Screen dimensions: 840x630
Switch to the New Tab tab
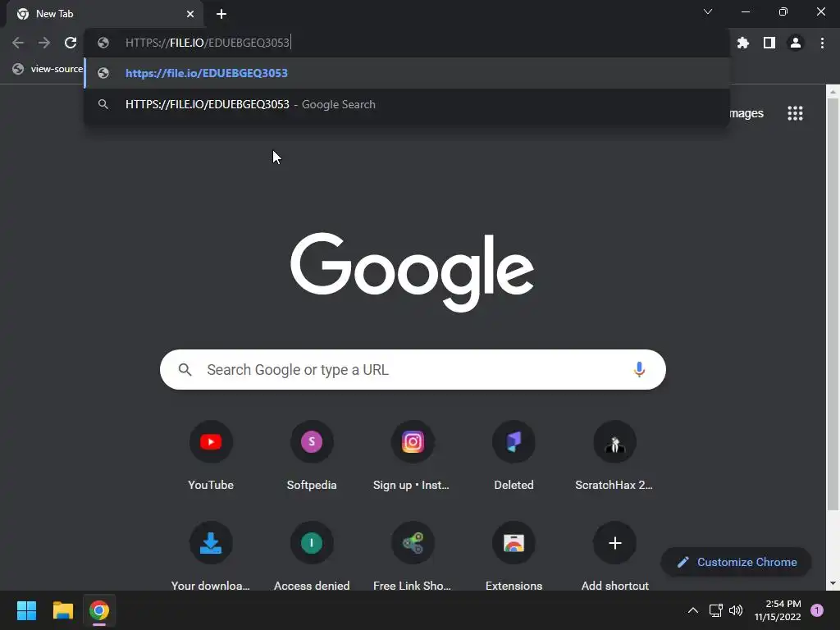click(104, 14)
